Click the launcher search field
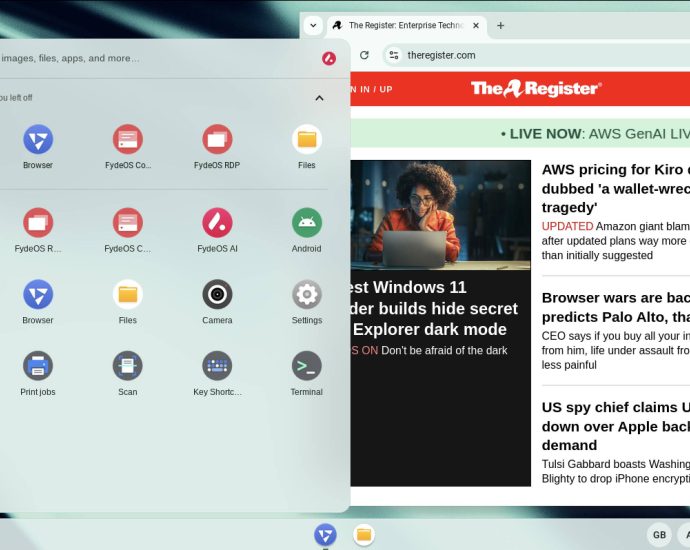Viewport: 690px width, 550px height. click(158, 58)
